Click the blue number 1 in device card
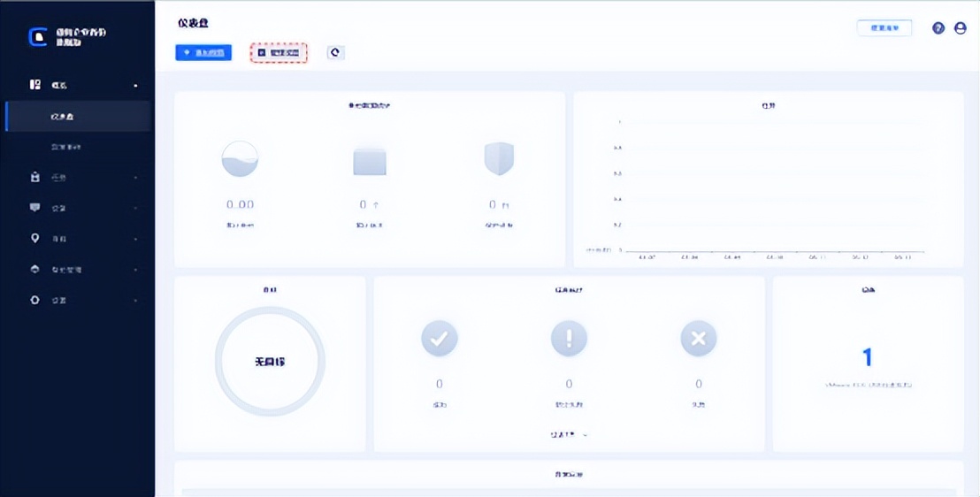The image size is (980, 497). [x=868, y=357]
